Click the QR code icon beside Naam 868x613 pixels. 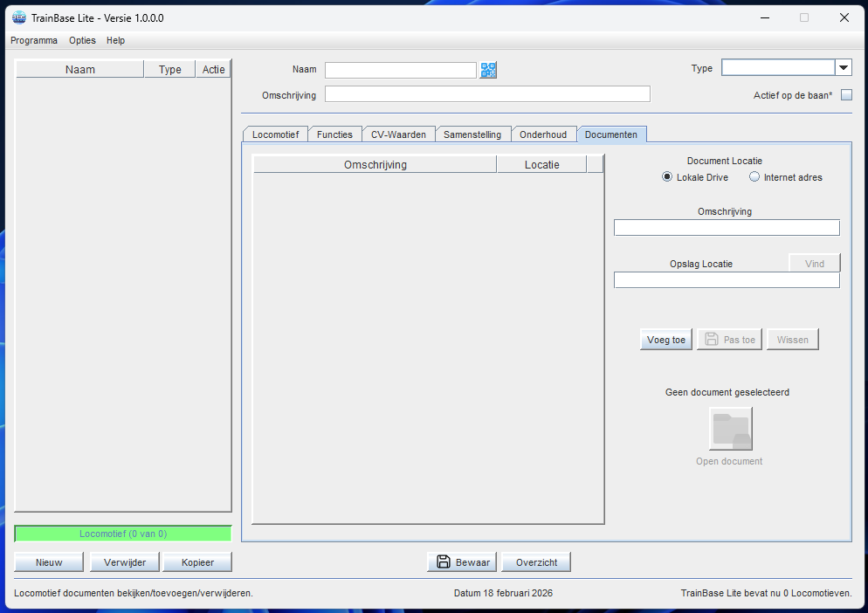[488, 71]
